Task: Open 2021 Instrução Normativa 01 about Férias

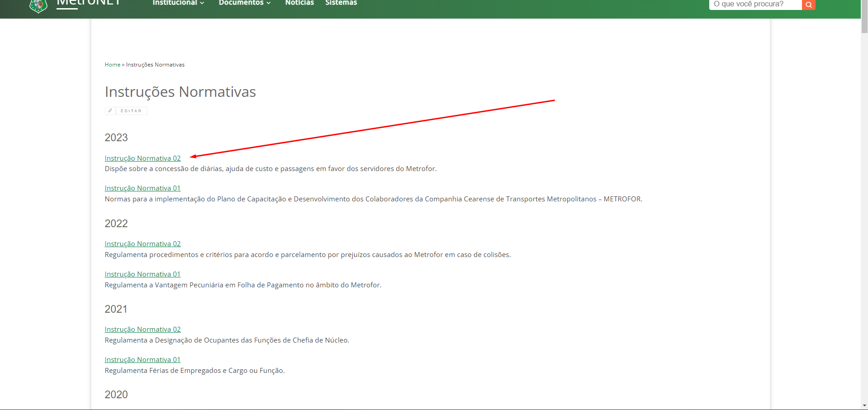Action: (x=142, y=360)
